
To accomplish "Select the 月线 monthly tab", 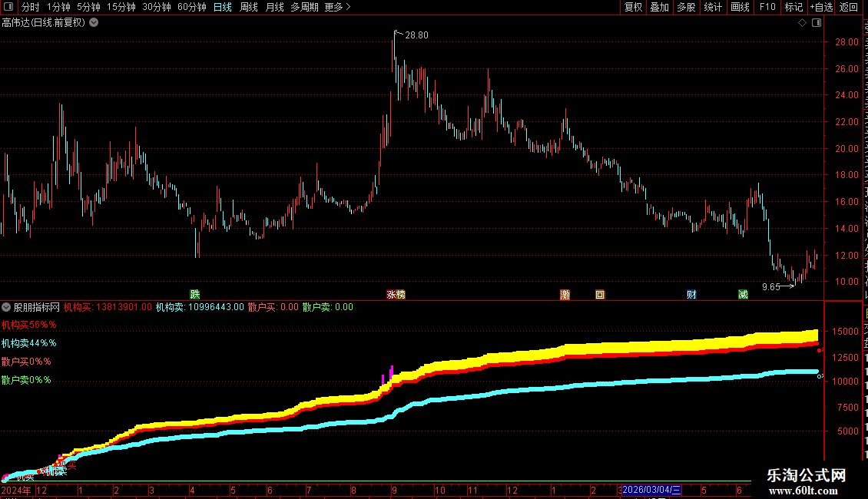I will [x=274, y=7].
